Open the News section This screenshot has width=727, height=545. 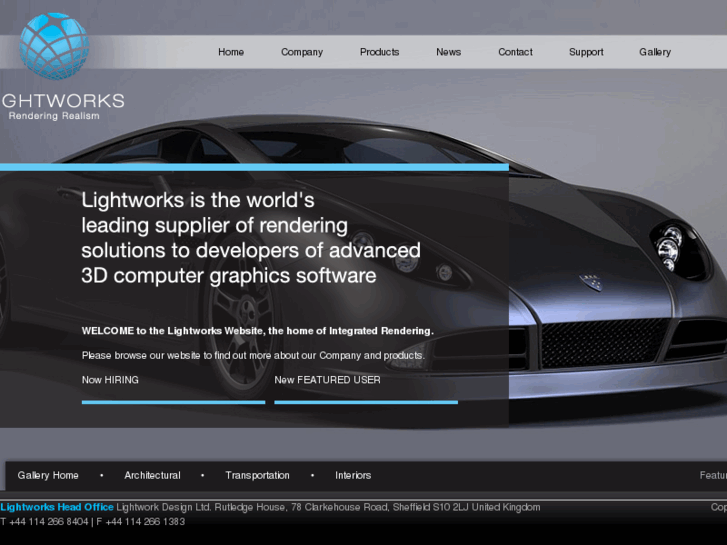pos(448,52)
